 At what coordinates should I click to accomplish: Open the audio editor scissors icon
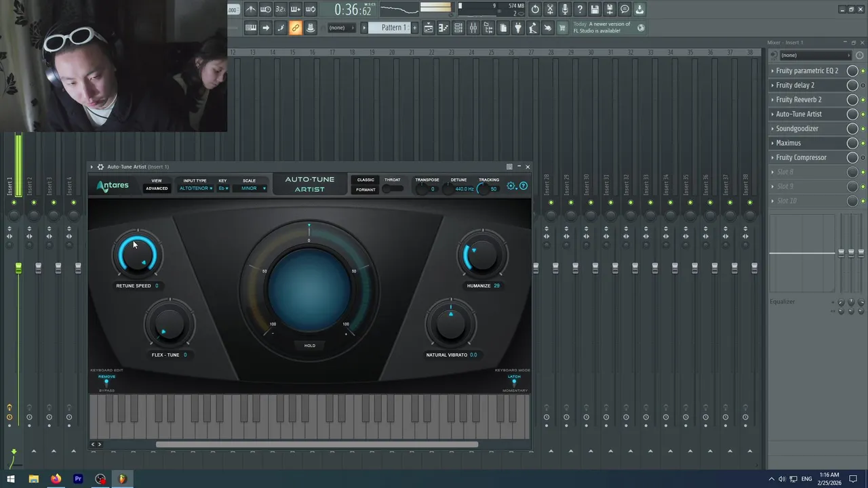coord(550,9)
